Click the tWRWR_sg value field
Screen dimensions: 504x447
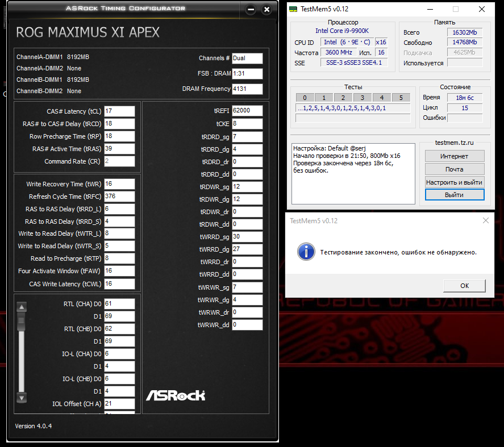(x=247, y=287)
